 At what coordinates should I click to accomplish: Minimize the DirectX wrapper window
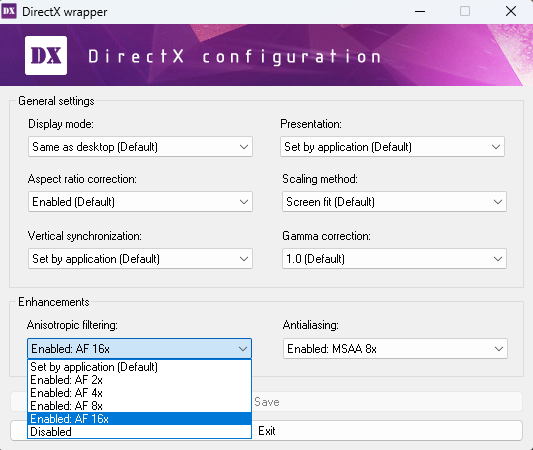point(420,12)
